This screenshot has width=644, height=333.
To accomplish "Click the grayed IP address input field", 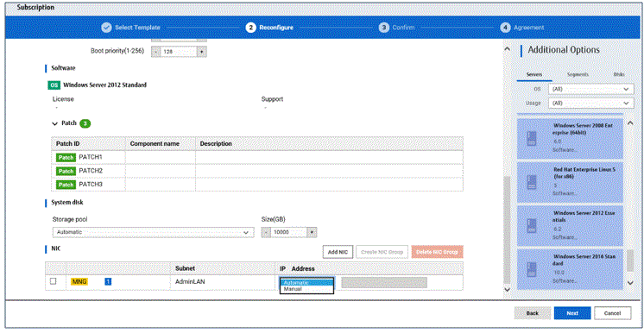I will click(384, 282).
